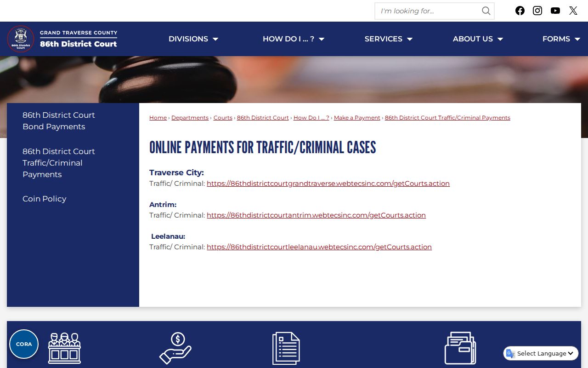
Task: Click the Traffic/Criminal Payments breadcrumb
Action: click(447, 118)
